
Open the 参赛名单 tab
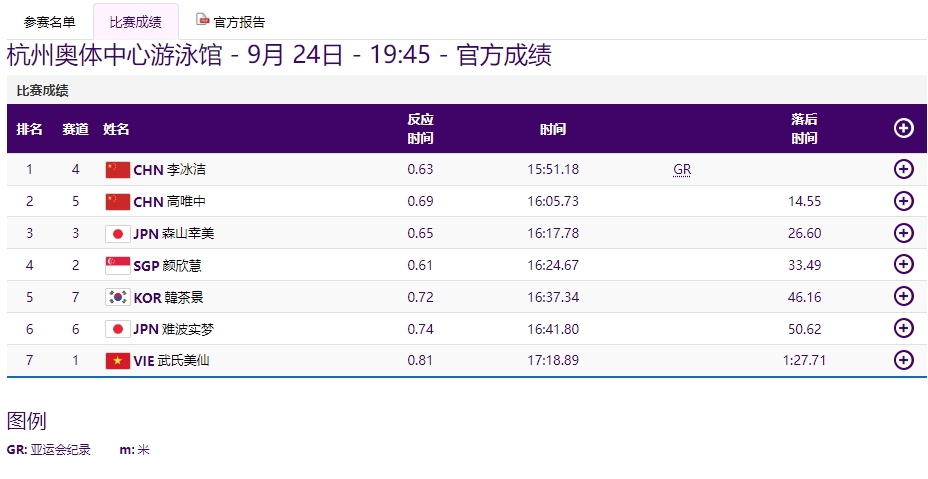click(50, 22)
